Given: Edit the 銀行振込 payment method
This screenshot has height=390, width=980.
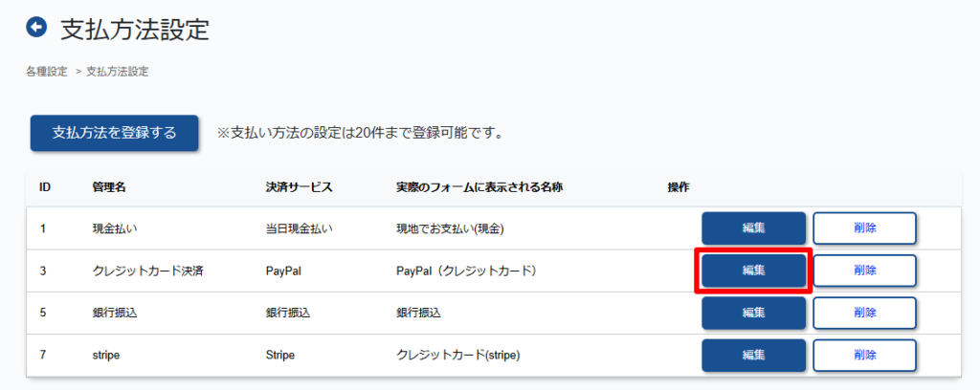Looking at the screenshot, I should pyautogui.click(x=754, y=313).
